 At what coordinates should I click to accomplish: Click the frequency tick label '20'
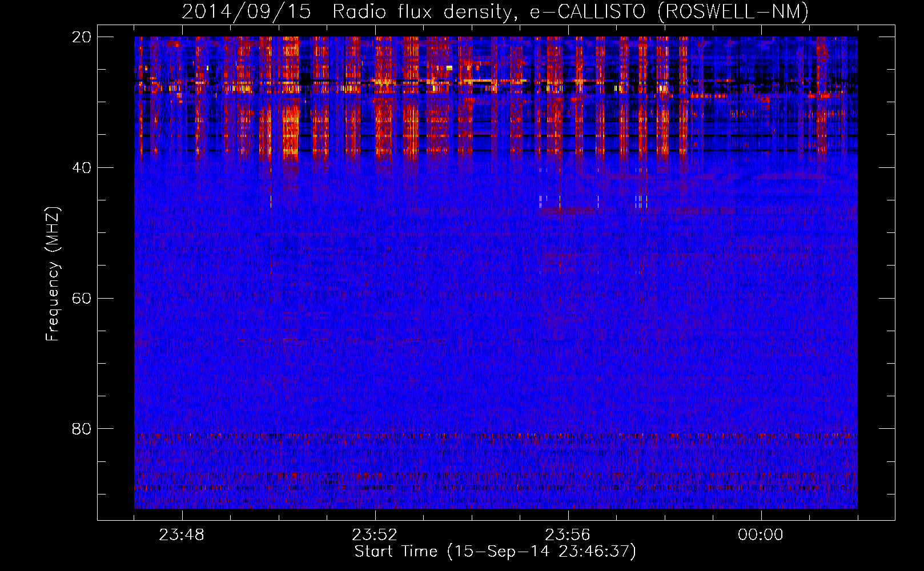[82, 37]
